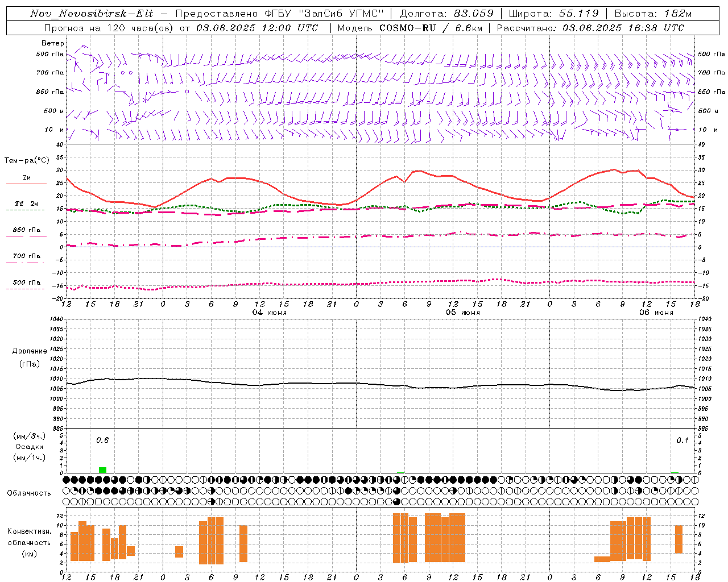Click the Ветер section label
Screen dimensions: 728x582
click(53, 43)
